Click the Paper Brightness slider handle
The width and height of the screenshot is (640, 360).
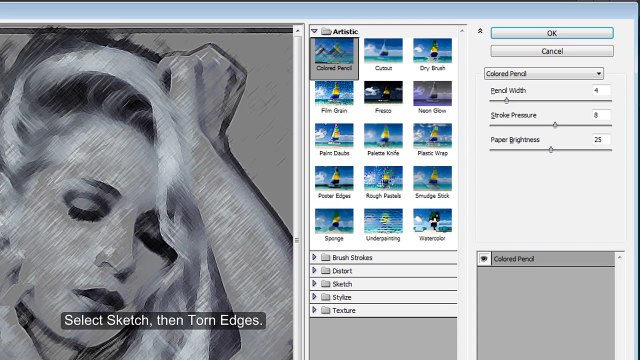[x=551, y=149]
